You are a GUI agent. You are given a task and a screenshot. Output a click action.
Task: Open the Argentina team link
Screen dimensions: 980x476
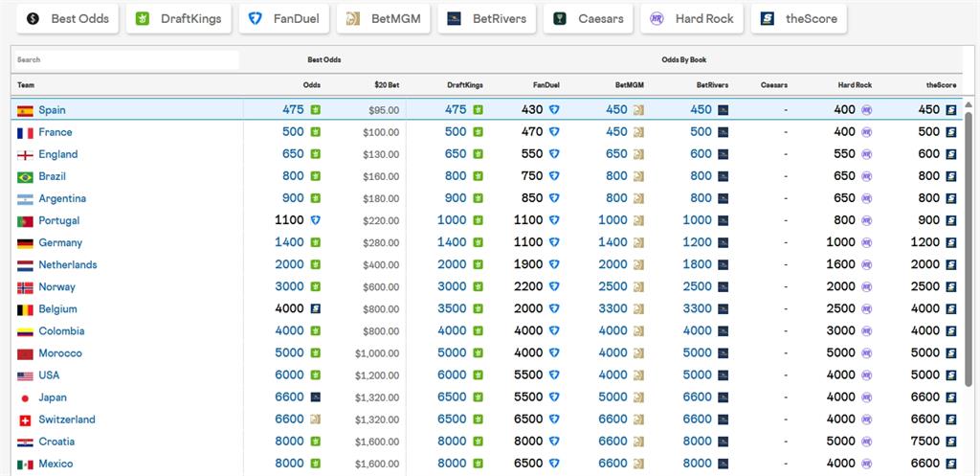62,198
